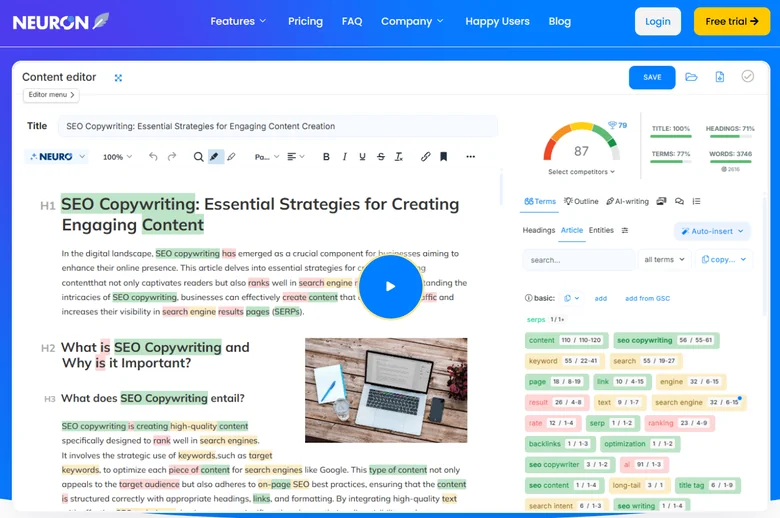
Task: Open the copy terms dropdown
Action: point(724,260)
